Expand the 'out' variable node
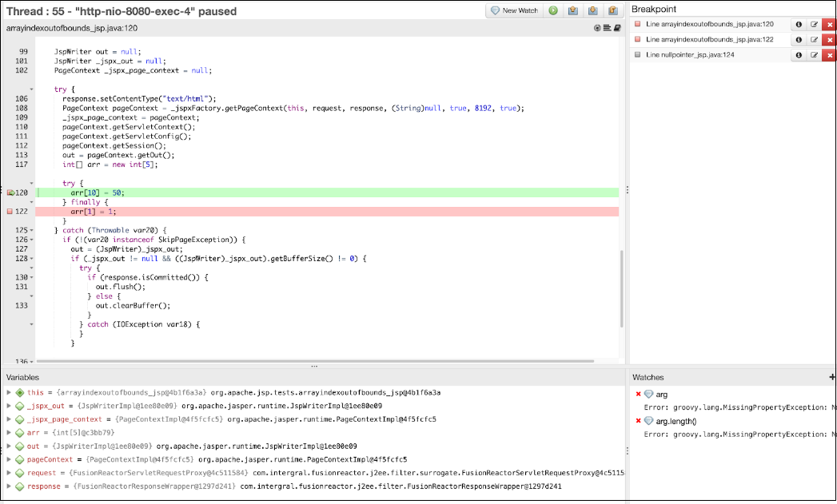This screenshot has height=504, width=837. tap(9, 446)
